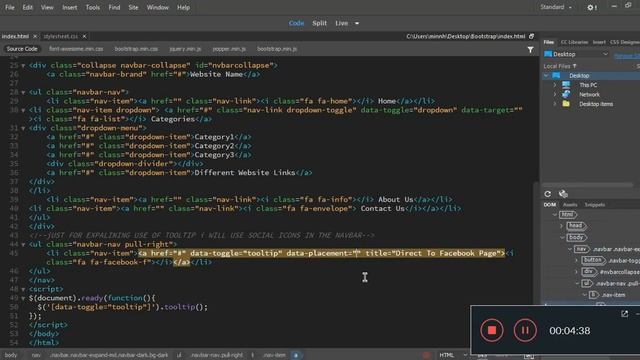Collapse body element in DOM panel
This screenshot has height=360, width=640.
(x=562, y=237)
